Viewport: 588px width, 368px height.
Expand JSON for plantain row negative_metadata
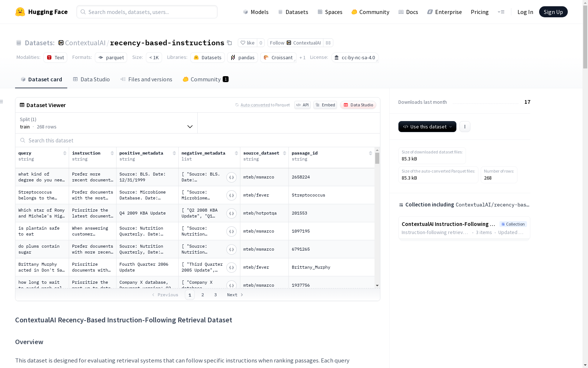(x=232, y=231)
